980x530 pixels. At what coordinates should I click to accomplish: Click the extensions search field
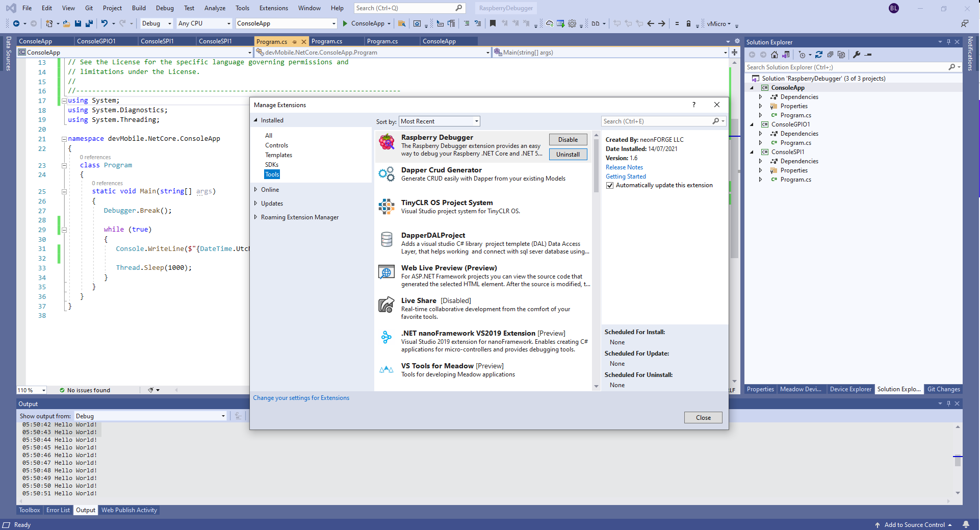pos(657,121)
